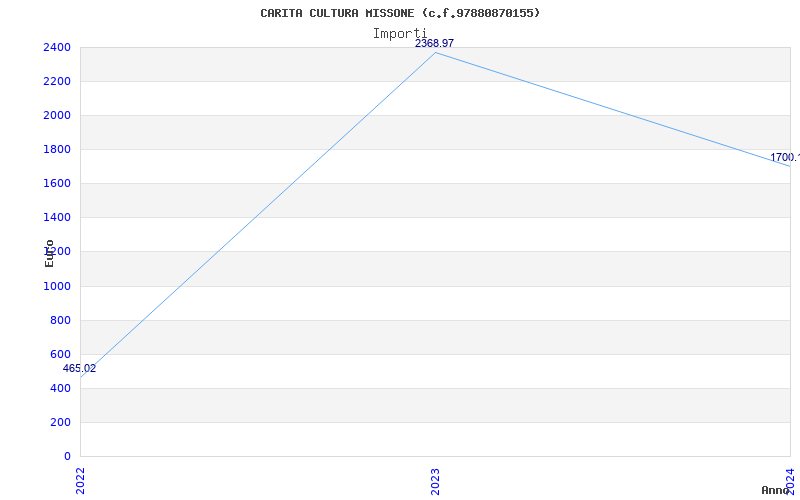
Task: Click the Anno axis title
Action: pos(776,490)
